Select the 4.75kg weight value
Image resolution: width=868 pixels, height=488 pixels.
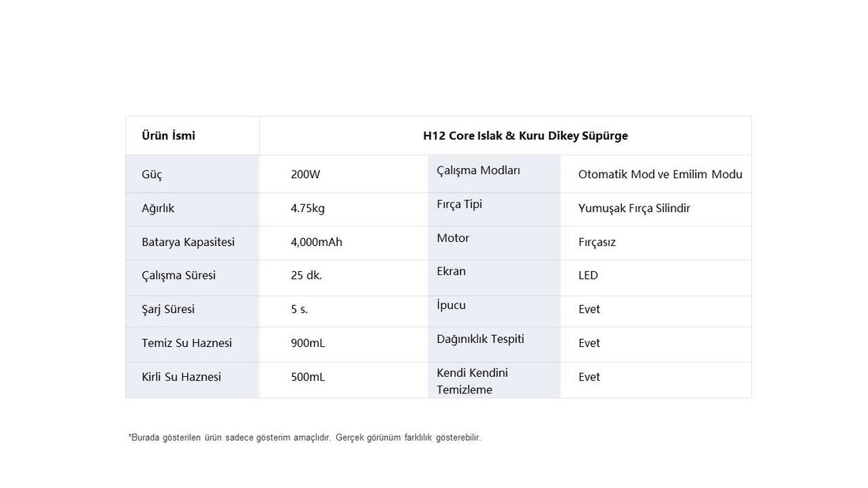click(x=308, y=209)
